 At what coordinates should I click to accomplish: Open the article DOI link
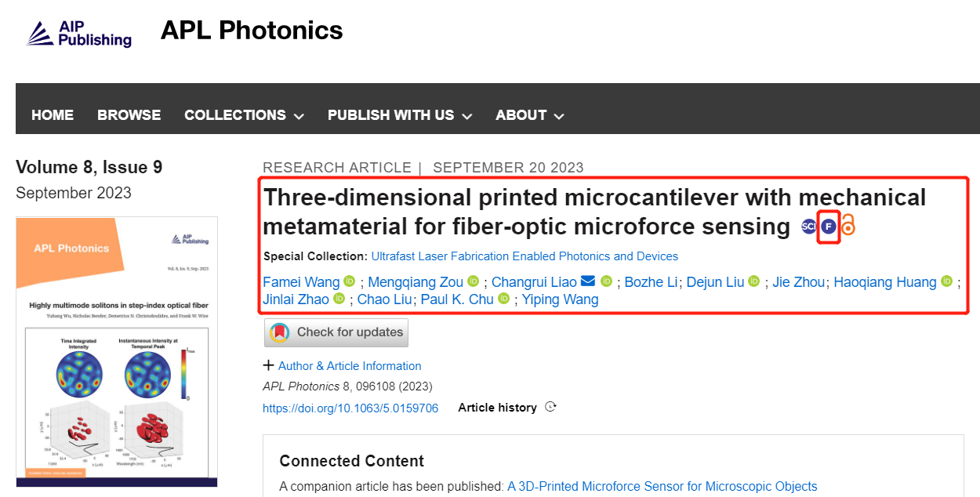tap(350, 408)
